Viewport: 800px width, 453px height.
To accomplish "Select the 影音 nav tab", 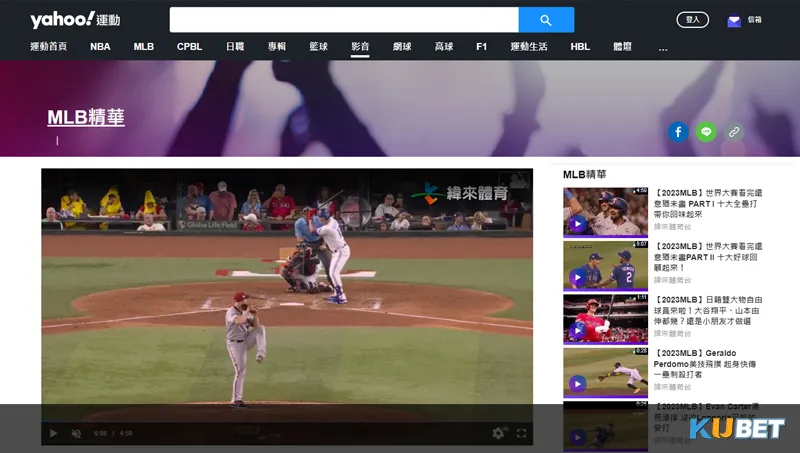I will (360, 46).
